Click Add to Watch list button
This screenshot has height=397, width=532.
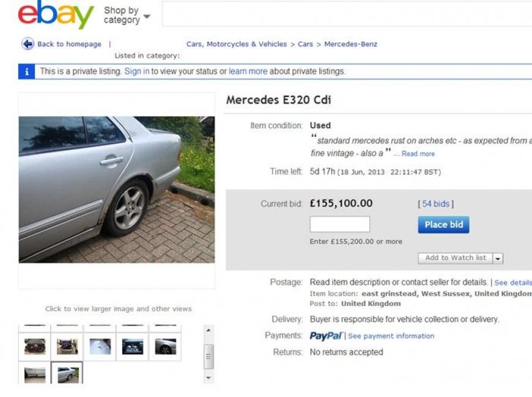click(456, 258)
